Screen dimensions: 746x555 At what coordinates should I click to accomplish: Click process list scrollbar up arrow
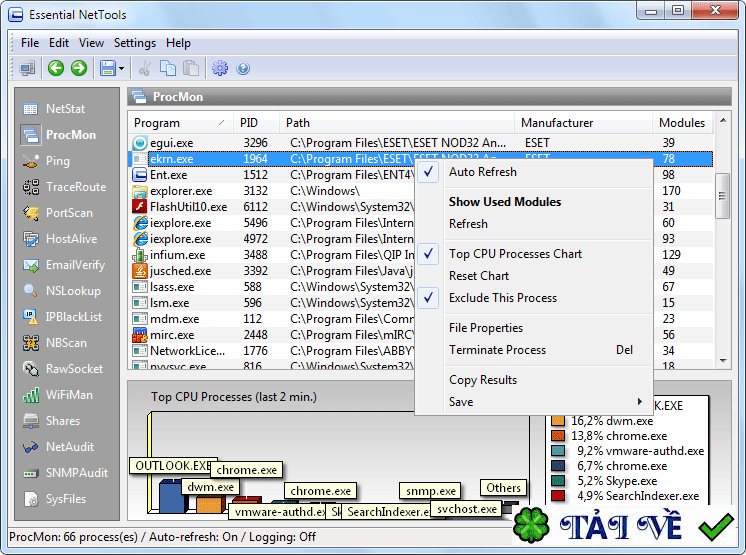(x=723, y=120)
